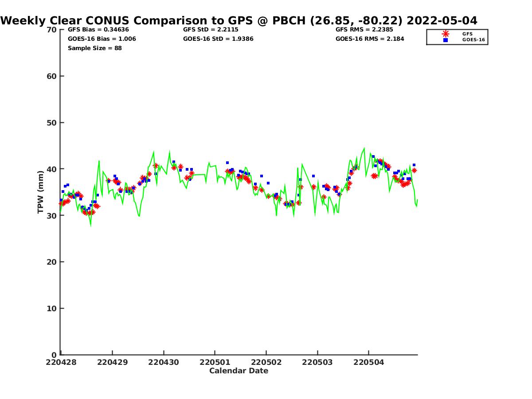Image resolution: width=532 pixels, height=399 pixels.
Task: Click the GFS RMS = 2.2385 statistic
Action: 364,30
